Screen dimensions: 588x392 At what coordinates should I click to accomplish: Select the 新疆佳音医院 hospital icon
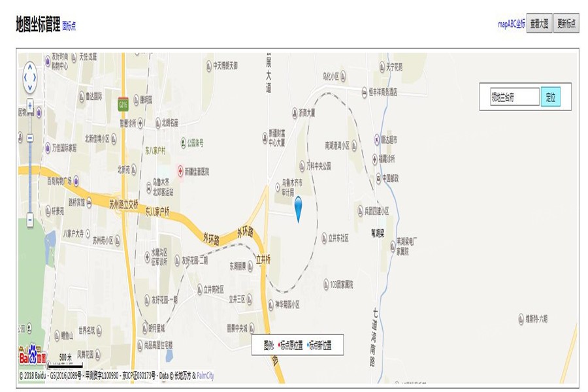point(181,171)
